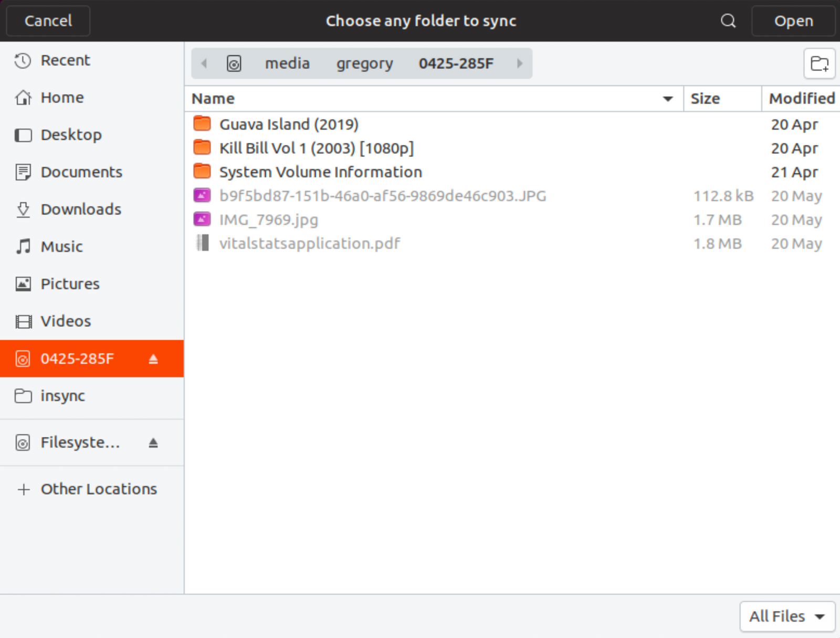Toggle sort order via Name column arrow

click(668, 99)
